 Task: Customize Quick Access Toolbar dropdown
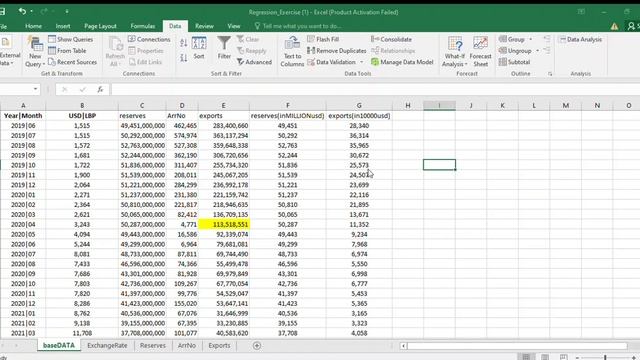click(67, 11)
